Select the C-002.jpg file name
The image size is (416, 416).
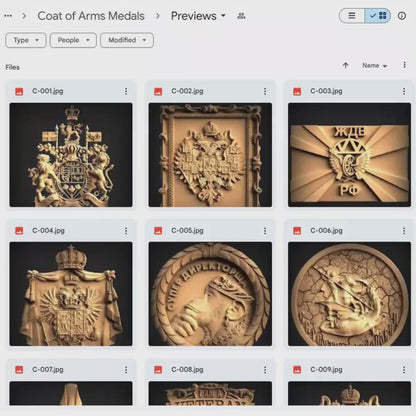click(x=187, y=91)
